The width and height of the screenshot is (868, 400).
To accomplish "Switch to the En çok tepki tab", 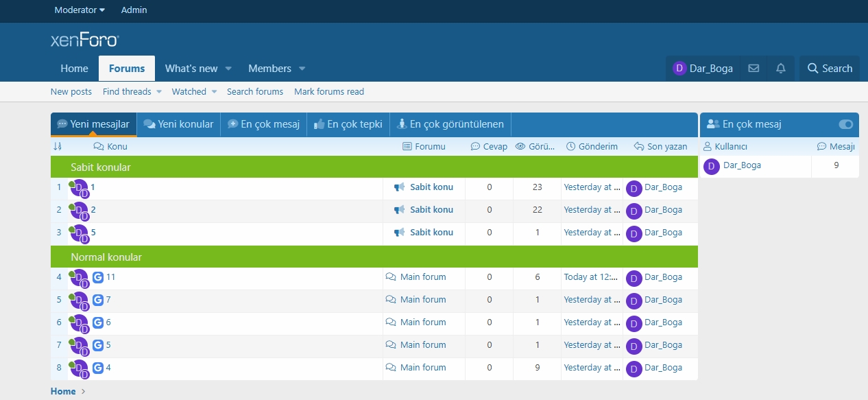I will 348,124.
